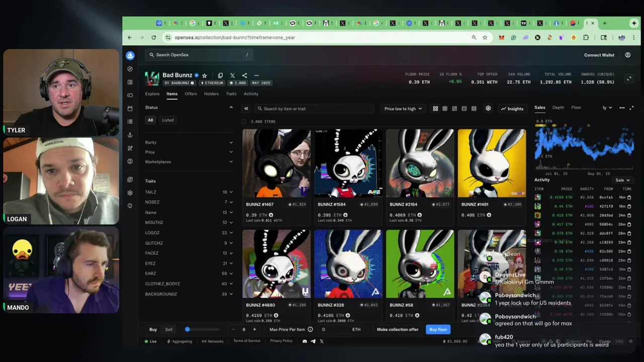Open the calendar icon in the sidebar
Viewport: 644px width, 362px height.
pyautogui.click(x=130, y=109)
